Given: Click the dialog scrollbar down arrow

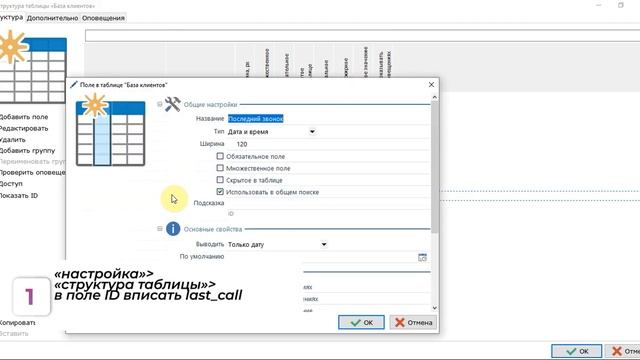Looking at the screenshot, I should click(434, 308).
